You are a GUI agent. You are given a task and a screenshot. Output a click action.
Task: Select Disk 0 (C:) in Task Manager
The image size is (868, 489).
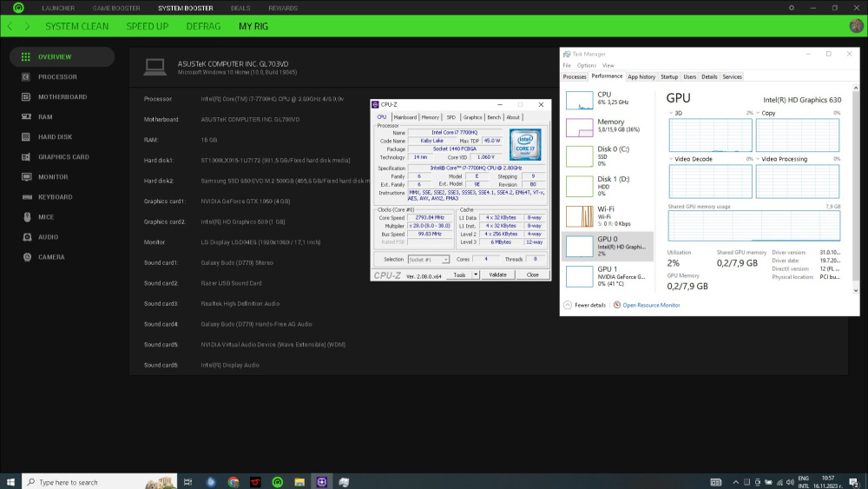pos(608,156)
